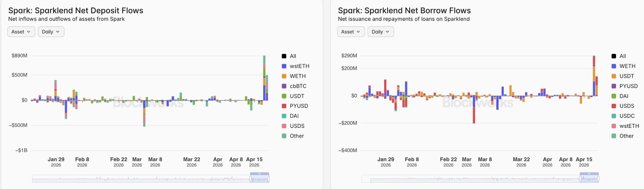Image resolution: width=644 pixels, height=189 pixels.
Task: Click the orange WETH swatch in the deposit legend
Action: (284, 76)
